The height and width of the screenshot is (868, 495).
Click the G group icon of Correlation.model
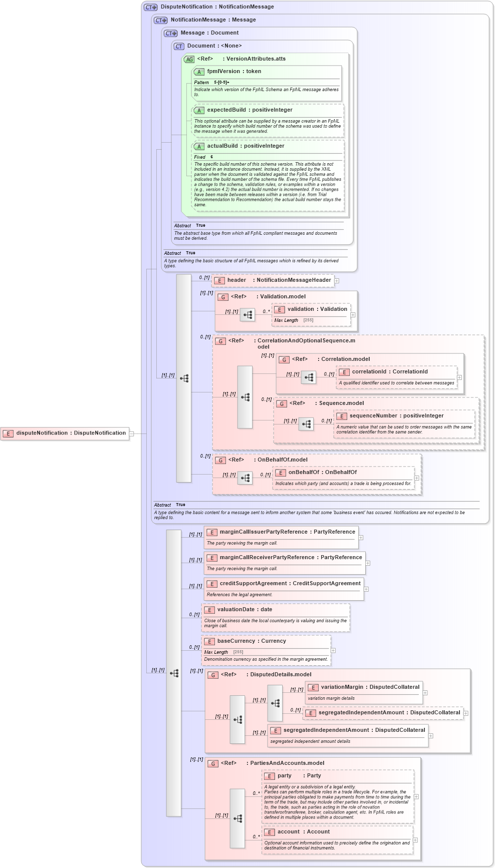[x=284, y=359]
